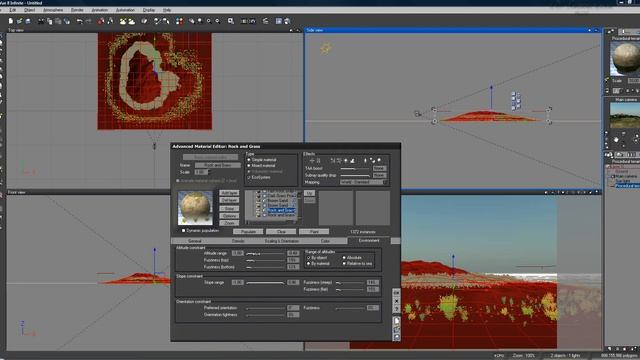Click the Up button beside layer list
640x360 pixels.
point(309,193)
